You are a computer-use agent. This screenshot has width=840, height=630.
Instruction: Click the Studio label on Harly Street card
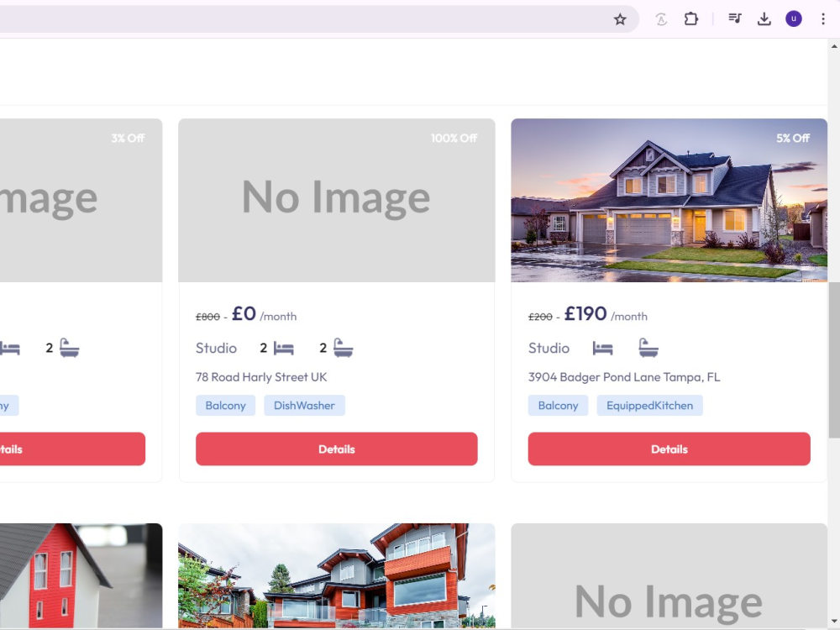[216, 349]
